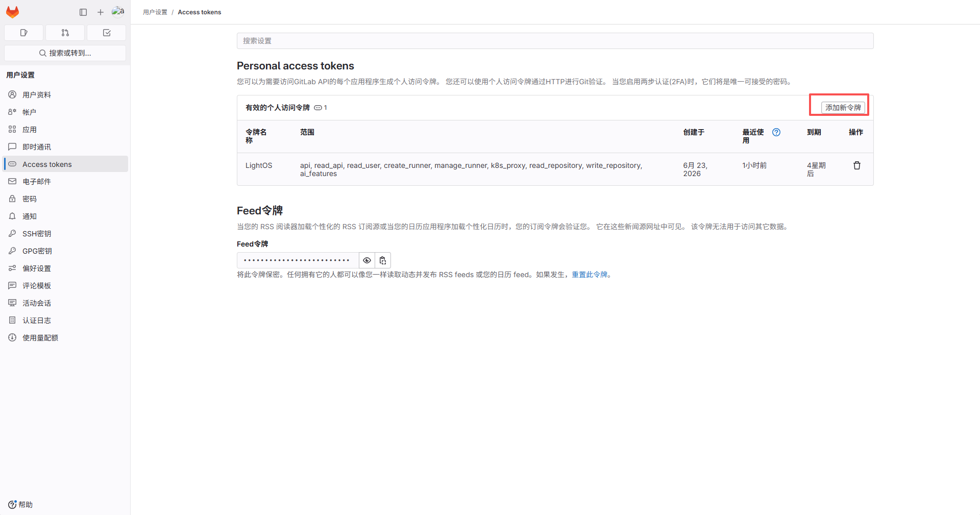Open 认证日志 in sidebar
The height and width of the screenshot is (515, 980).
coord(65,321)
